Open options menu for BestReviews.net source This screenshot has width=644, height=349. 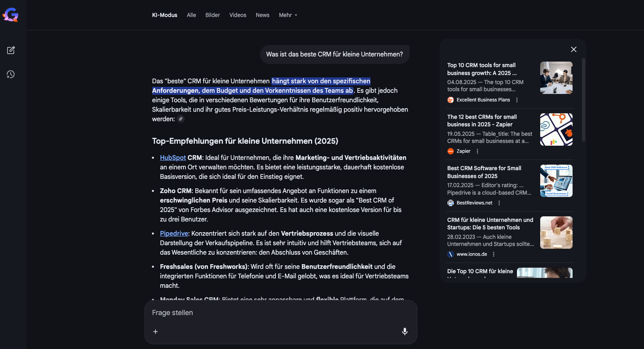point(499,203)
